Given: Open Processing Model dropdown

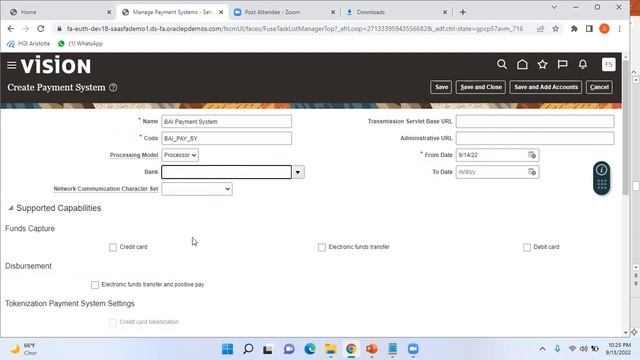Looking at the screenshot, I should point(180,155).
